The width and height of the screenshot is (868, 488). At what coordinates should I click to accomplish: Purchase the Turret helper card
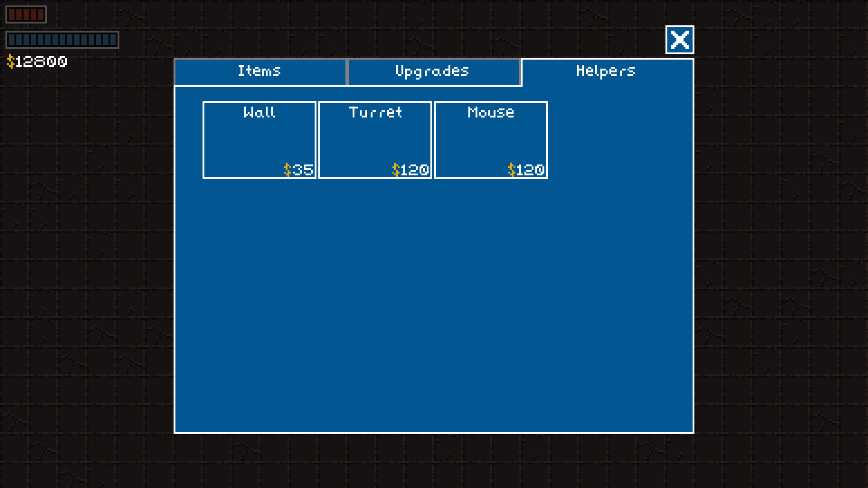click(375, 140)
